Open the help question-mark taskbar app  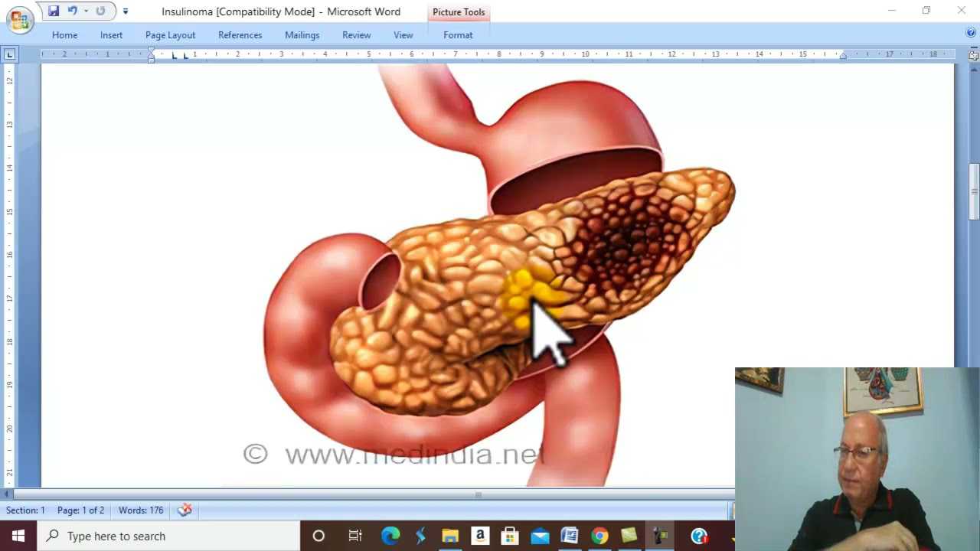click(x=699, y=536)
